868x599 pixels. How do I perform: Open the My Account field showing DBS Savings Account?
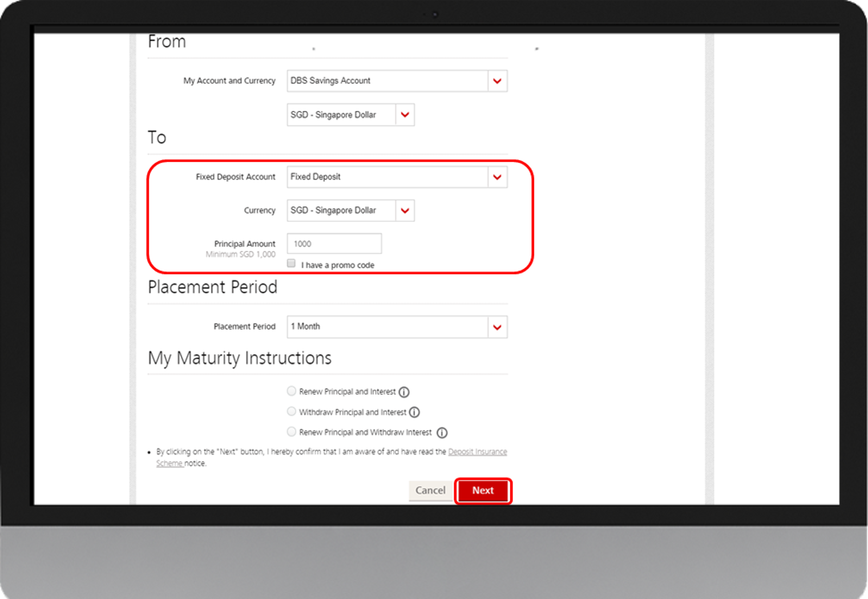[x=387, y=81]
